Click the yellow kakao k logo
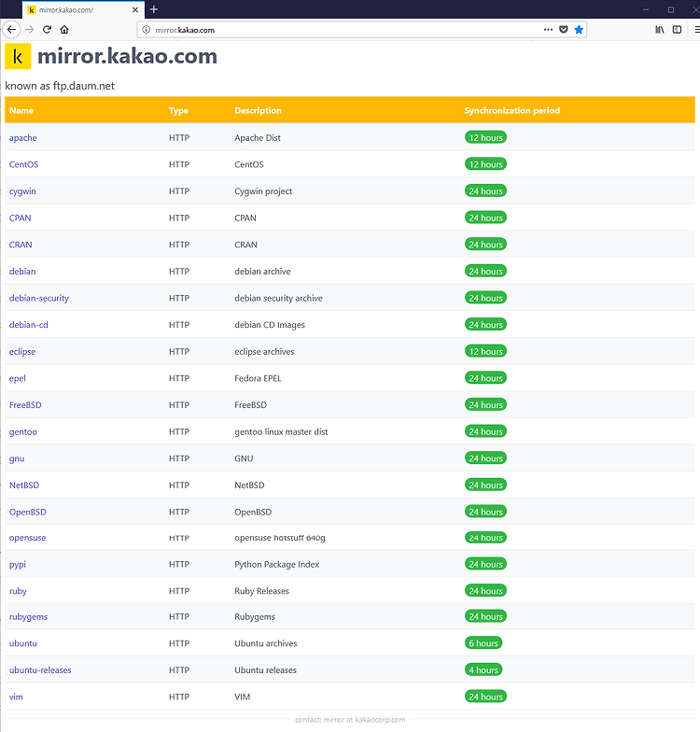Viewport: 700px width, 732px height. (x=18, y=56)
